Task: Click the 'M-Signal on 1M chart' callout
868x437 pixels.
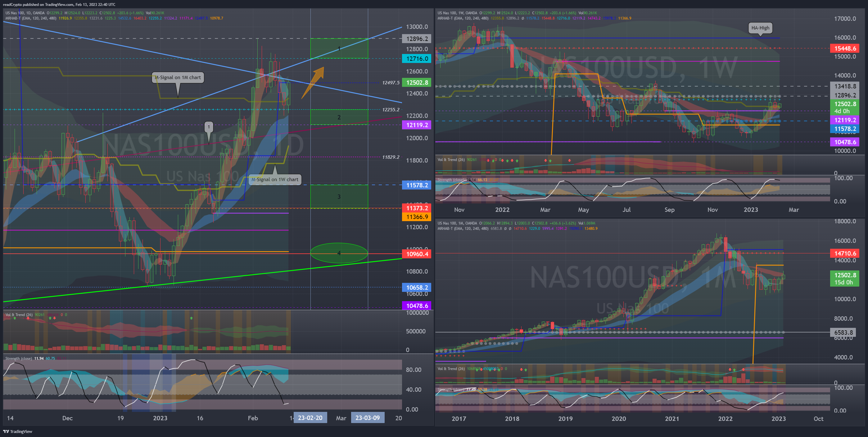Action: tap(178, 78)
